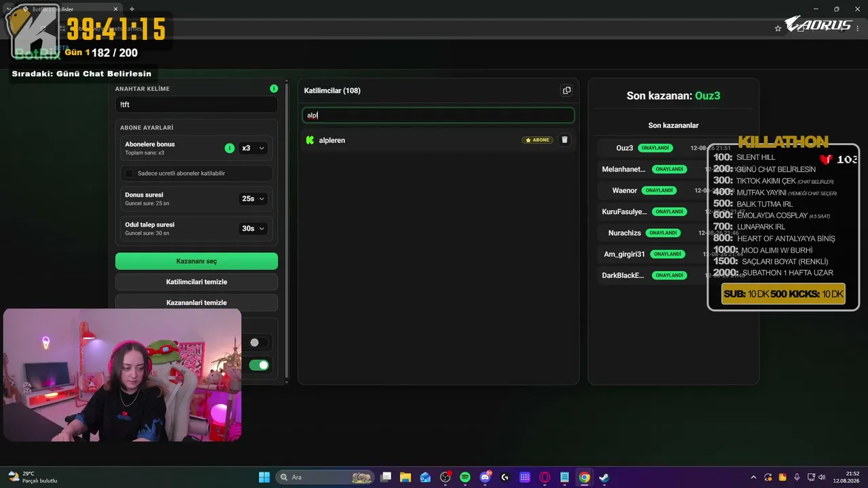Open Opera GX from the taskbar
This screenshot has width=868, height=488.
tap(545, 477)
